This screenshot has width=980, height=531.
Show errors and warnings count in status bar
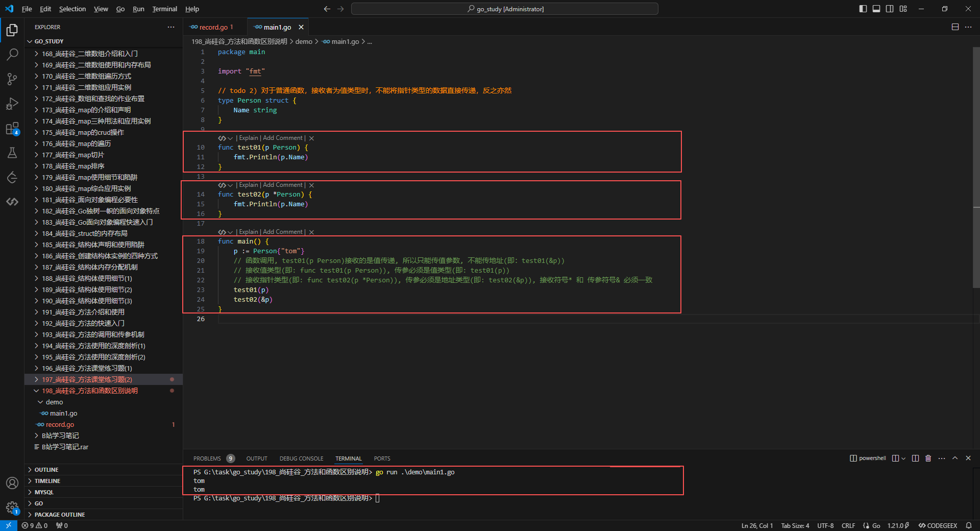pos(35,525)
